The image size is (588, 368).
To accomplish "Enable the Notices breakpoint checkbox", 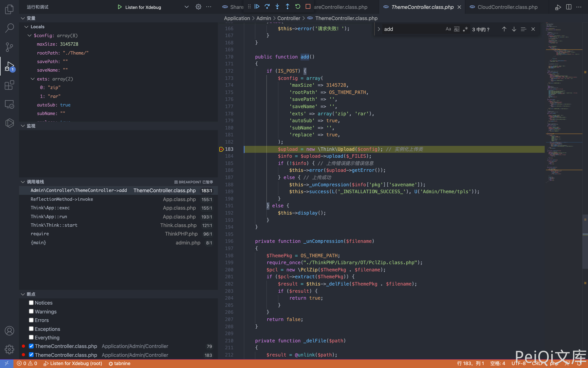I will [31, 302].
